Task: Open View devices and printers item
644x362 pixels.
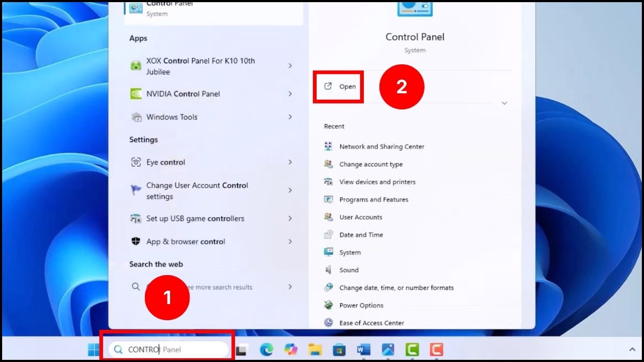Action: pyautogui.click(x=377, y=182)
